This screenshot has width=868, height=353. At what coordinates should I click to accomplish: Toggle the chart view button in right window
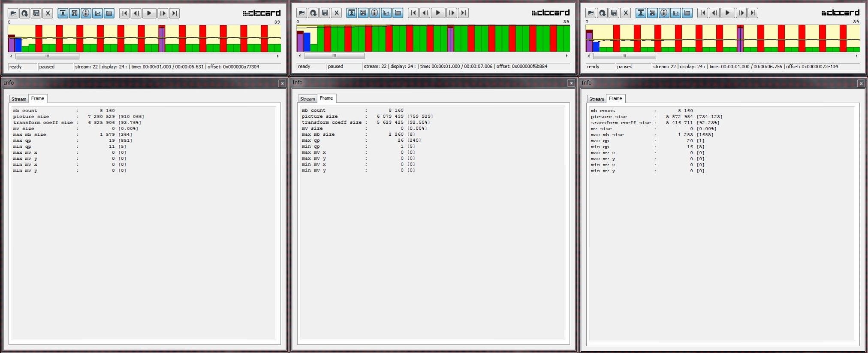675,13
